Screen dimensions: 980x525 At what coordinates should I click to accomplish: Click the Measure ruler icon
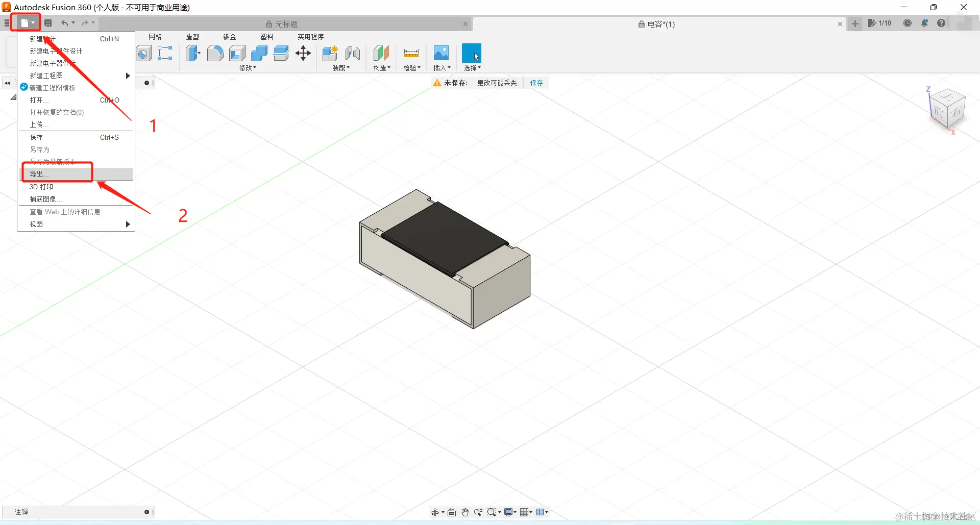tap(411, 53)
